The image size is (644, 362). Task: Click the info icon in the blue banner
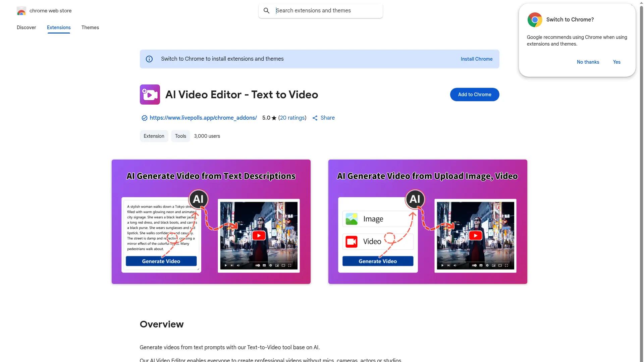click(149, 59)
